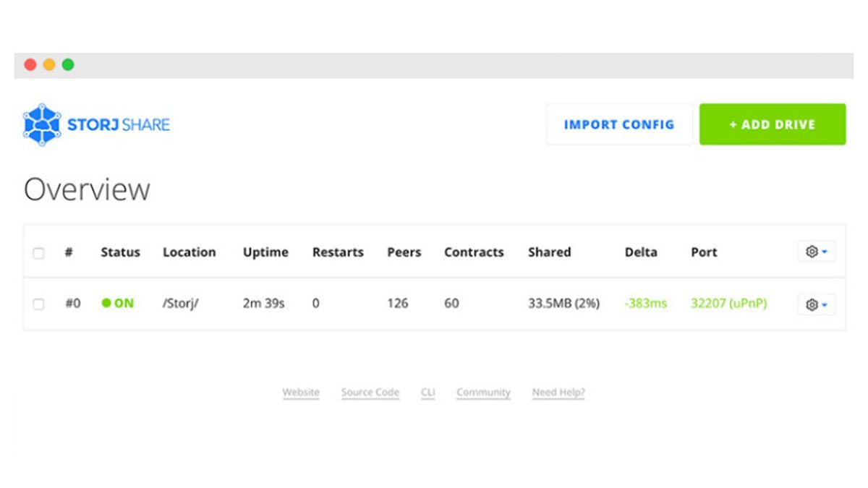868x488 pixels.
Task: Open the Need Help? footer link
Action: (558, 391)
